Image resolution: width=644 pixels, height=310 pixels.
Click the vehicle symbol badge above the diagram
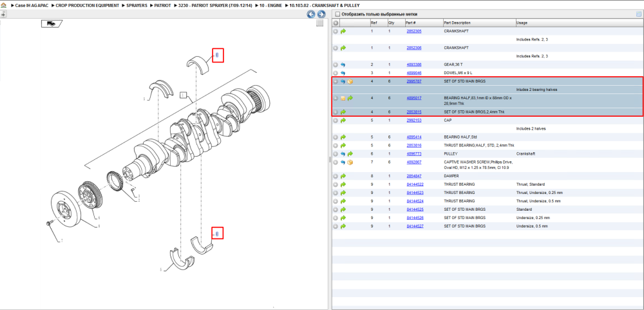tap(51, 24)
